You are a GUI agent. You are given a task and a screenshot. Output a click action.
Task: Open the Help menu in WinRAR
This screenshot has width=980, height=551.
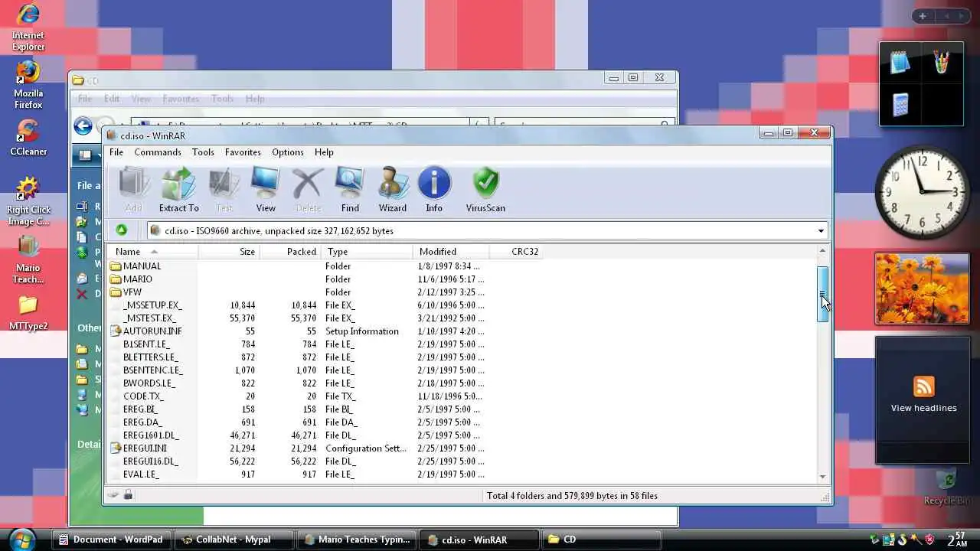[324, 152]
